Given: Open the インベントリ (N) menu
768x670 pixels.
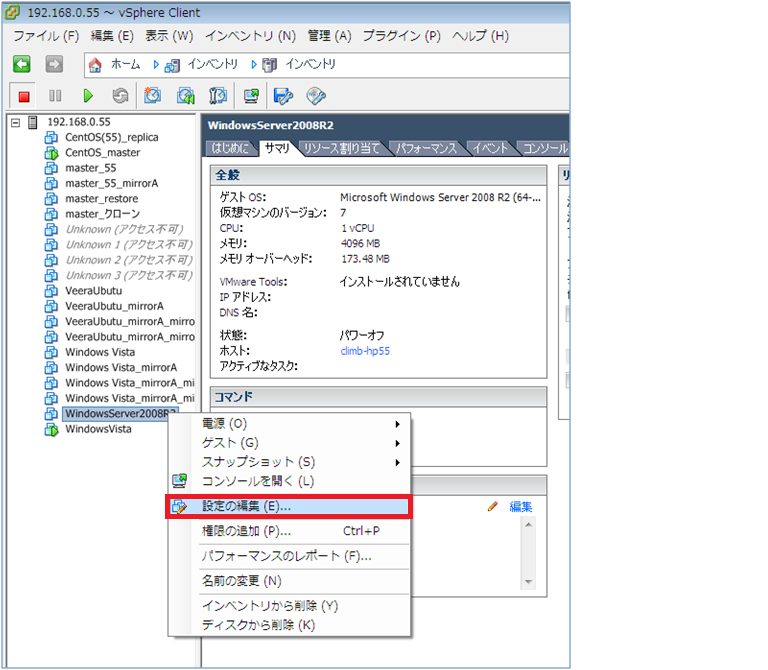Looking at the screenshot, I should pos(250,36).
